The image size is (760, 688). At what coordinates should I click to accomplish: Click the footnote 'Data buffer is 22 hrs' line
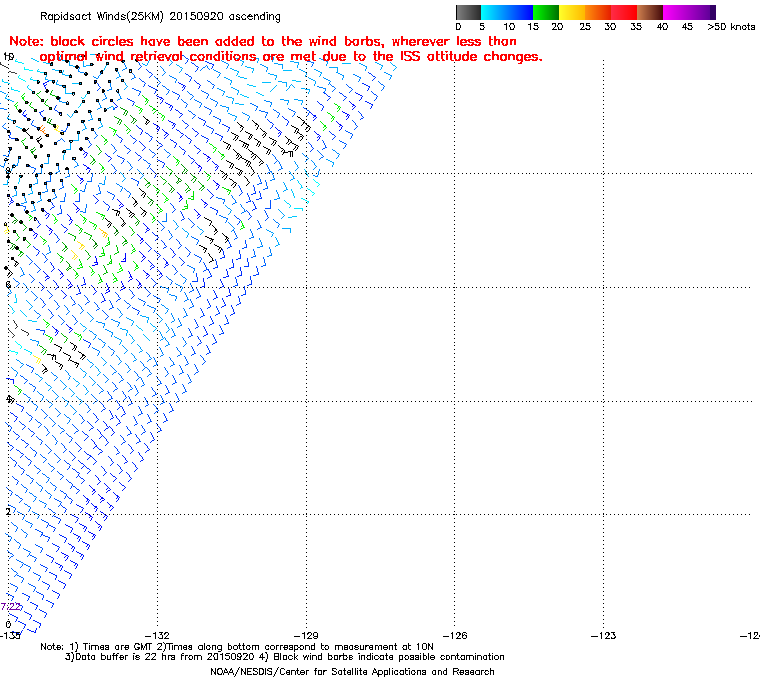click(x=285, y=657)
